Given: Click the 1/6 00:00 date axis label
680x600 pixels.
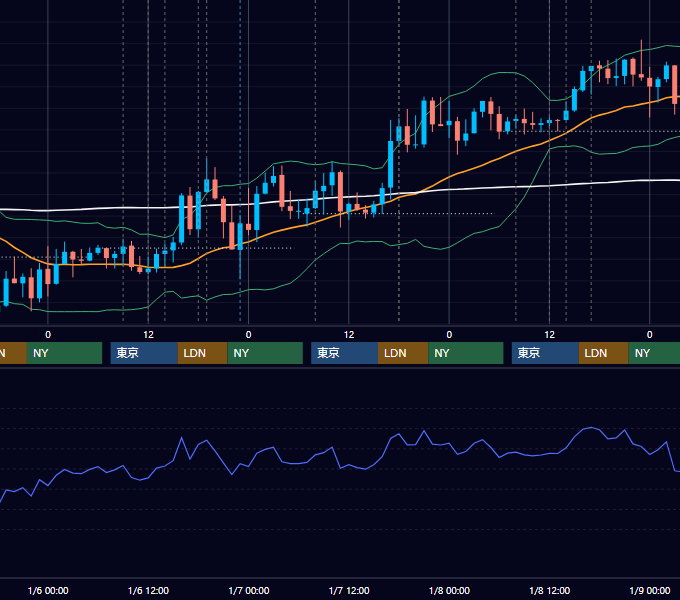Looking at the screenshot, I should (x=48, y=590).
